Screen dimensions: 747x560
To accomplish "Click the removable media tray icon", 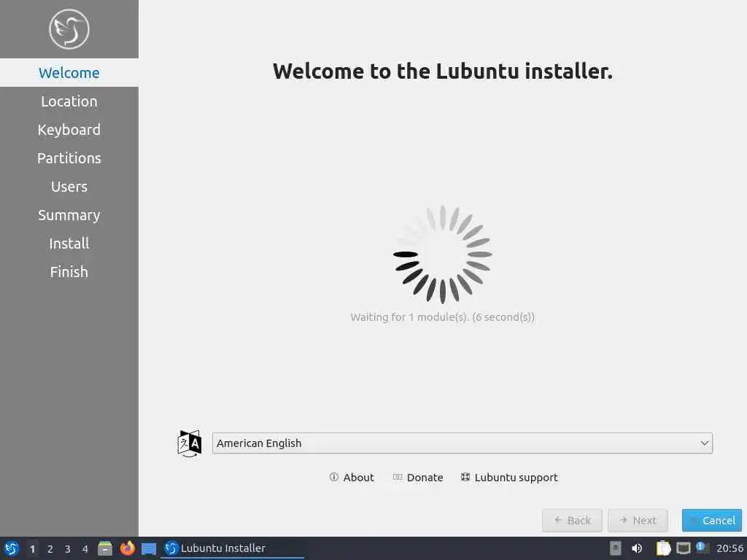I will (x=616, y=548).
